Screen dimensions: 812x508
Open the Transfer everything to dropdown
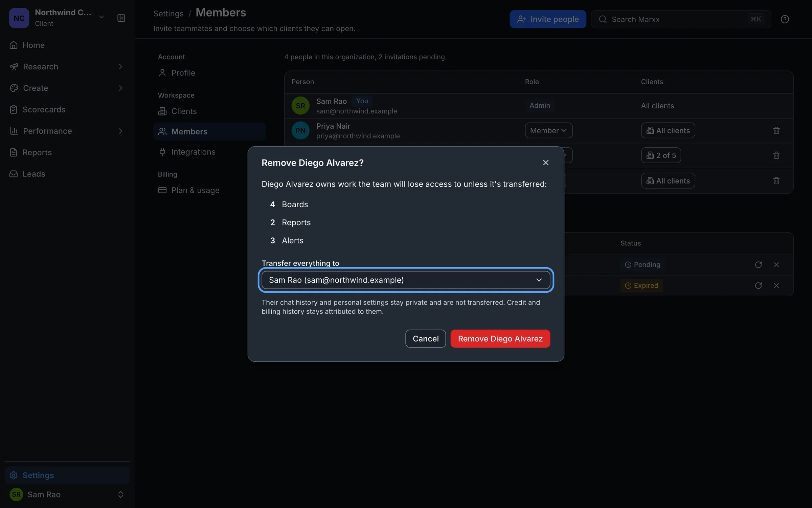(406, 280)
